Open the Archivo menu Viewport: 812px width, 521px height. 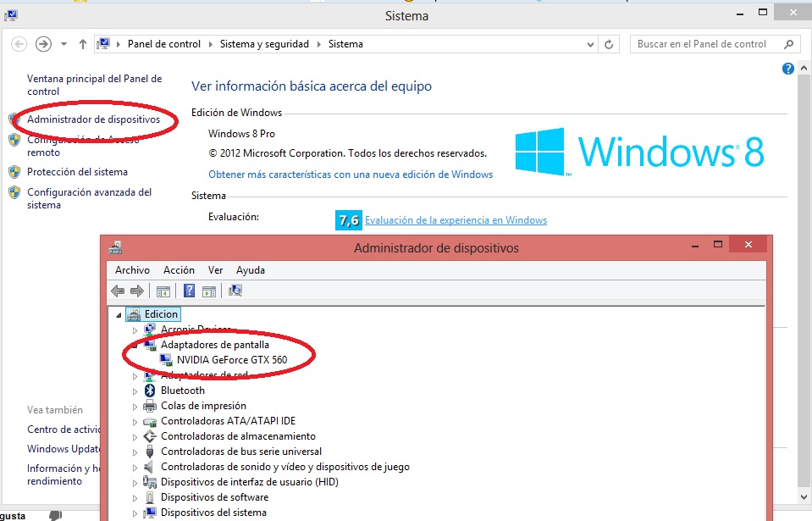tap(132, 270)
